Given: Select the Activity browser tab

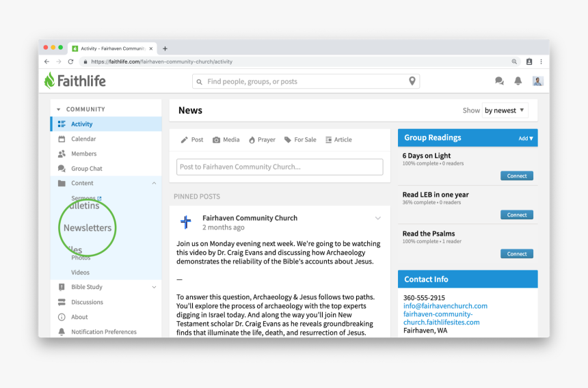Looking at the screenshot, I should pos(112,48).
